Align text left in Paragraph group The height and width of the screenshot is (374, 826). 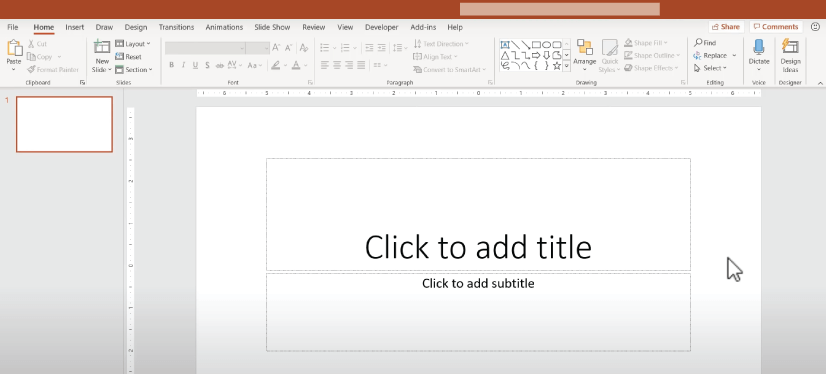(325, 65)
